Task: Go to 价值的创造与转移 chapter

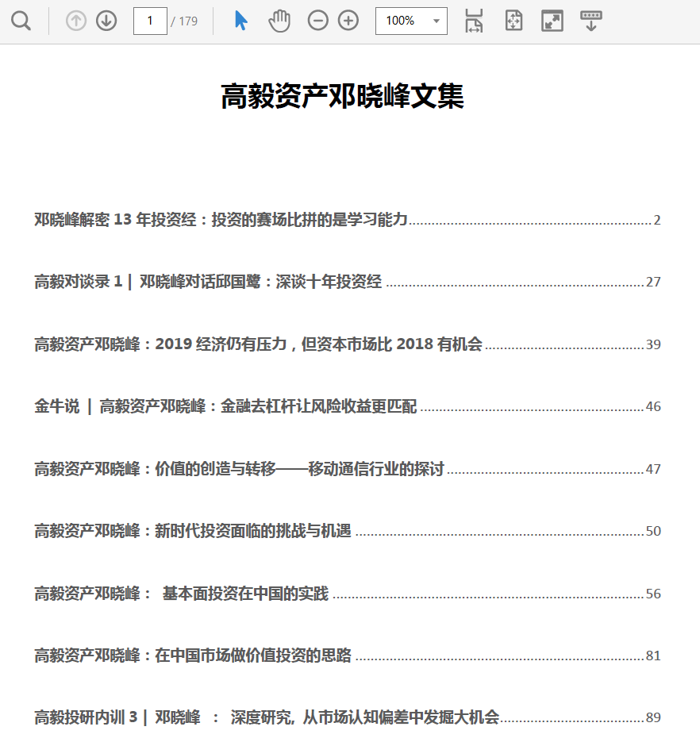Action: tap(239, 469)
